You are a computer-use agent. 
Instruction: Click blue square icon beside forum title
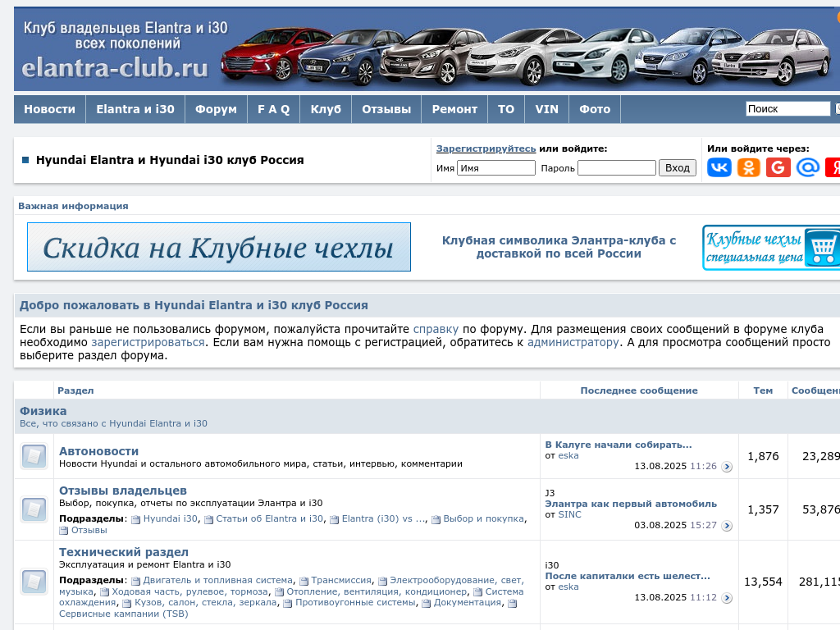(x=25, y=160)
